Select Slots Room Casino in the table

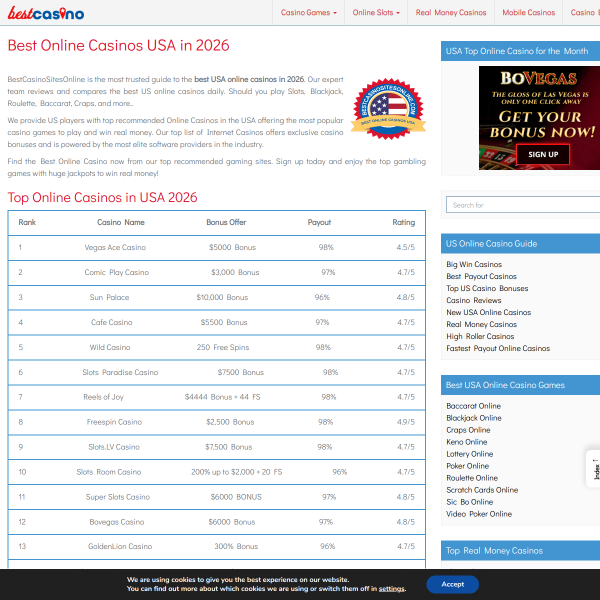109,472
